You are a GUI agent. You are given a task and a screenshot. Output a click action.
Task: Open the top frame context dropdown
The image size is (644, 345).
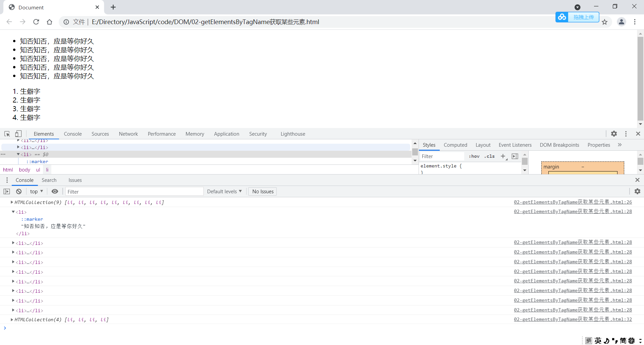click(36, 191)
